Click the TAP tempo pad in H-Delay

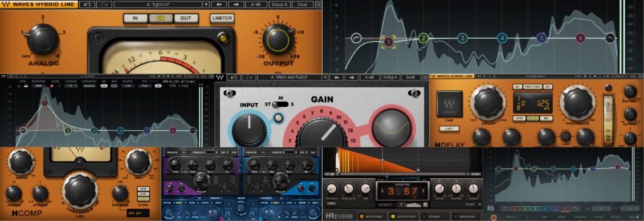coord(449,104)
